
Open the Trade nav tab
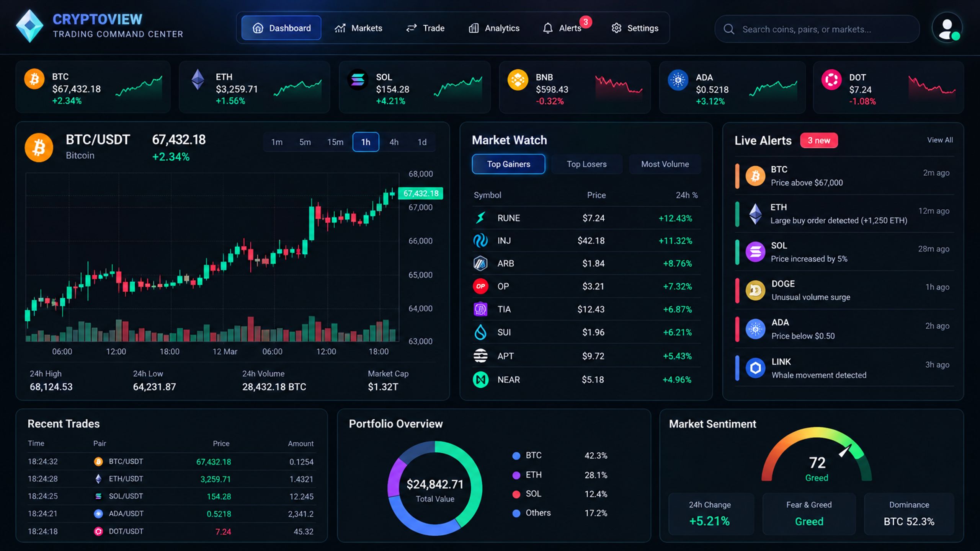point(425,28)
